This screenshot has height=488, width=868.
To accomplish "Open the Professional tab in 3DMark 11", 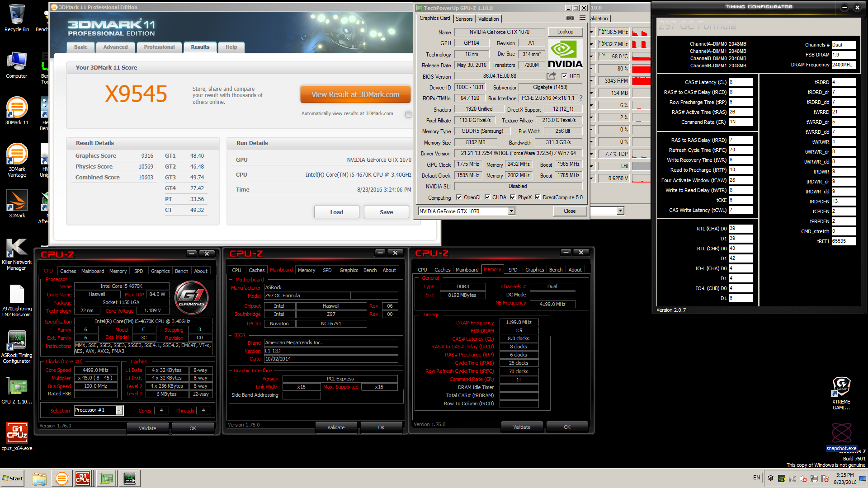I will pos(159,47).
